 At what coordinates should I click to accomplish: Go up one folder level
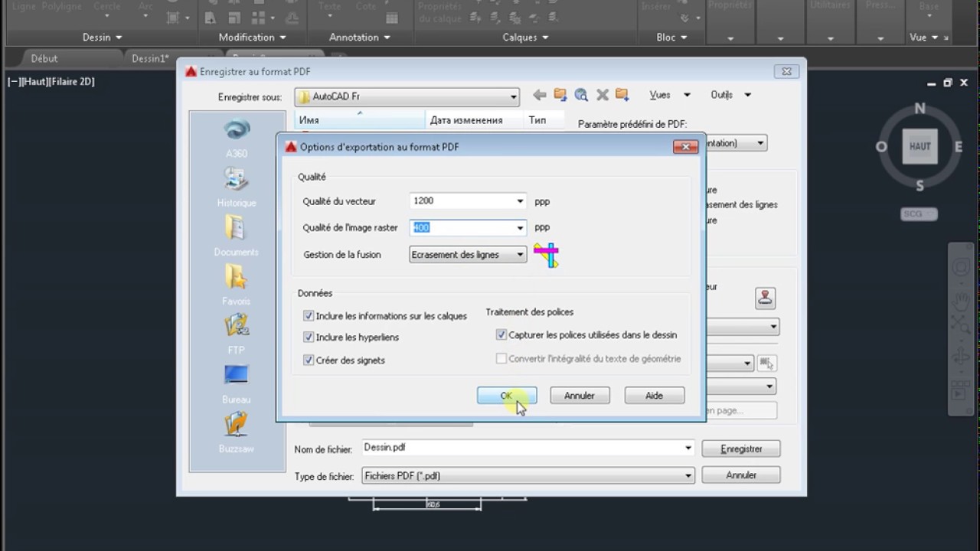[x=560, y=95]
